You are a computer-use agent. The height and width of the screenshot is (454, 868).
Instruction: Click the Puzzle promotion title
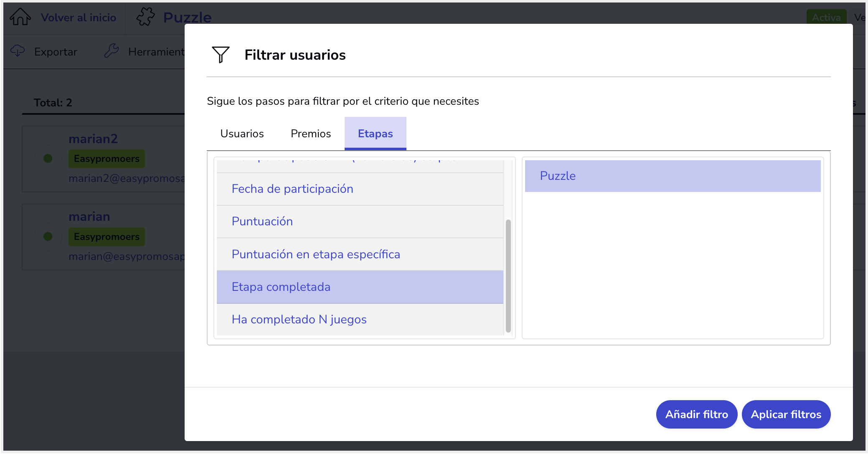point(187,18)
